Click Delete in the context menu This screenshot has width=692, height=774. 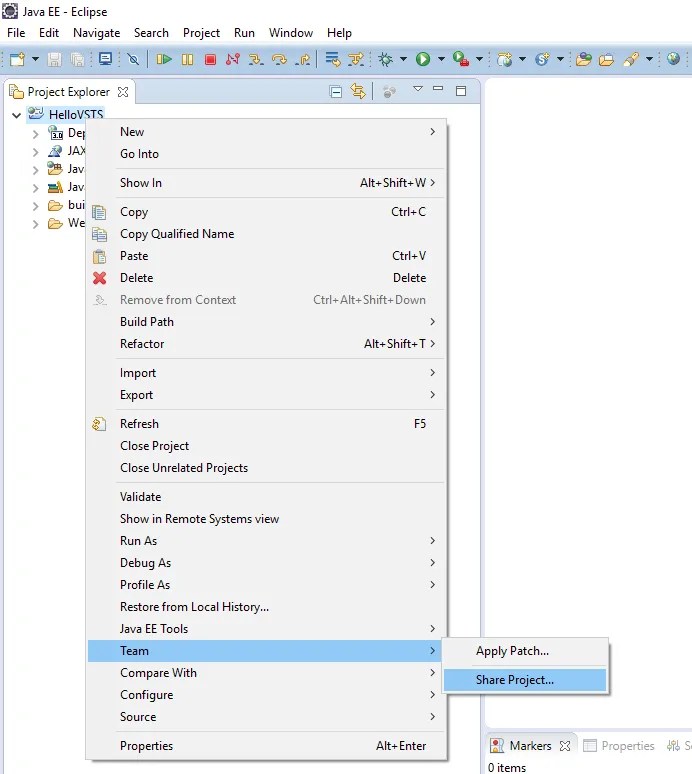coord(267,278)
